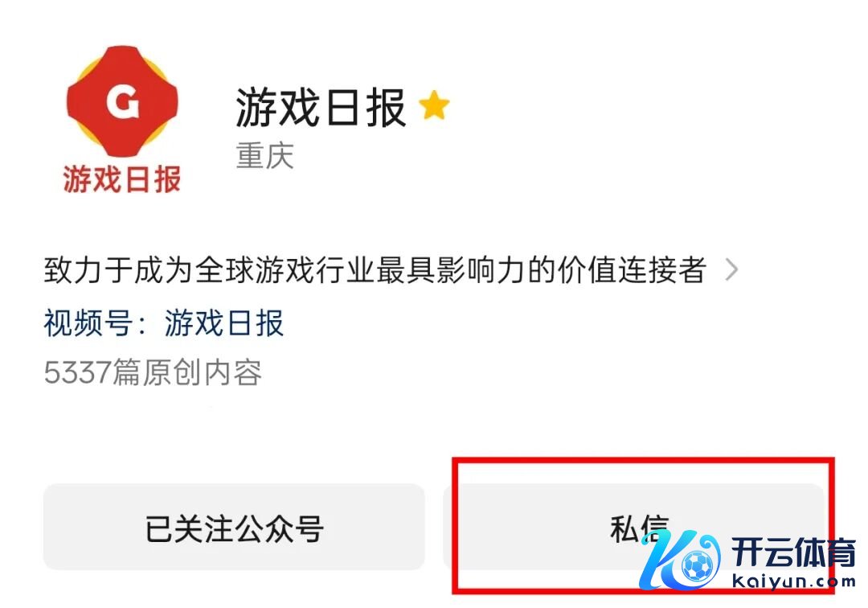Viewport: 868px width, 608px height.
Task: Open the 游戏日报 video channel link
Action: point(224,323)
